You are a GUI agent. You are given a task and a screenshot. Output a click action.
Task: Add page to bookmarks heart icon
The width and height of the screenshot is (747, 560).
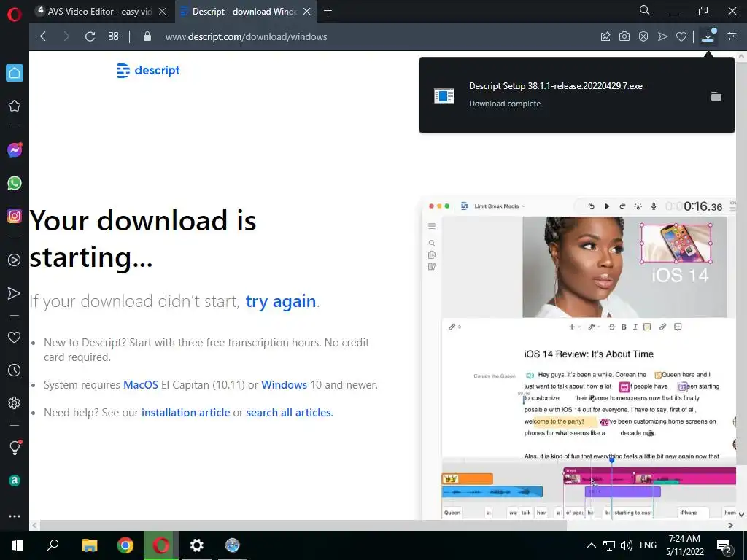coord(681,36)
